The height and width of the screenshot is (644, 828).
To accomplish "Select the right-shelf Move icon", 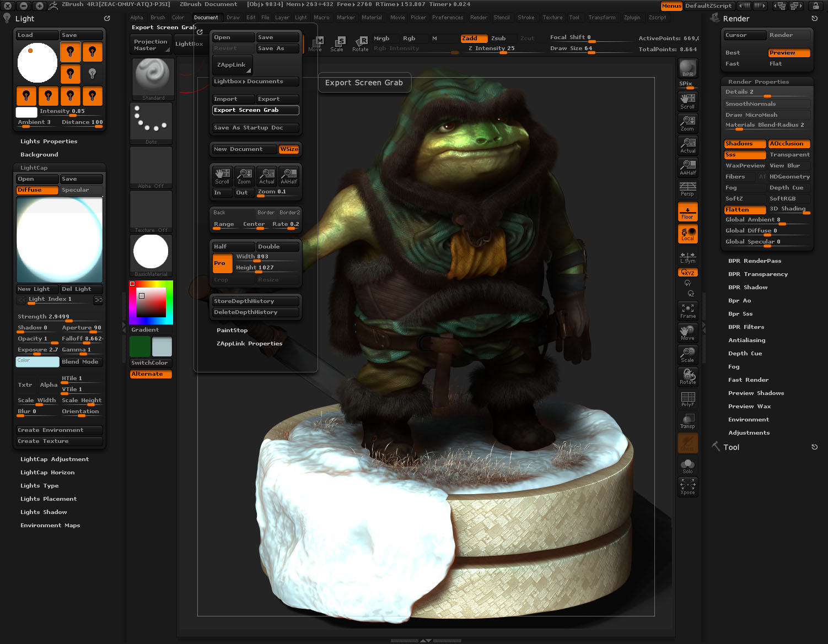I will click(x=687, y=333).
